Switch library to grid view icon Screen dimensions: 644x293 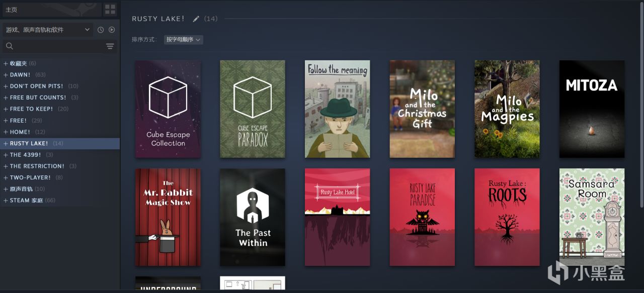tap(110, 9)
